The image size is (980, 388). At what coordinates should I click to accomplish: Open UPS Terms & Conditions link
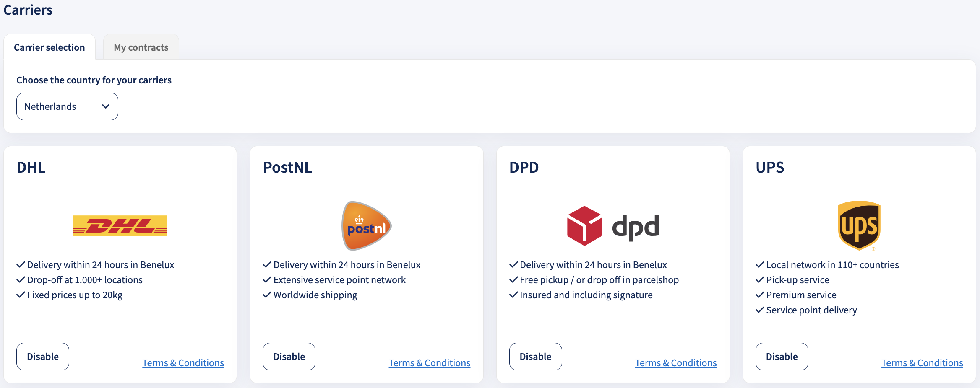click(922, 363)
